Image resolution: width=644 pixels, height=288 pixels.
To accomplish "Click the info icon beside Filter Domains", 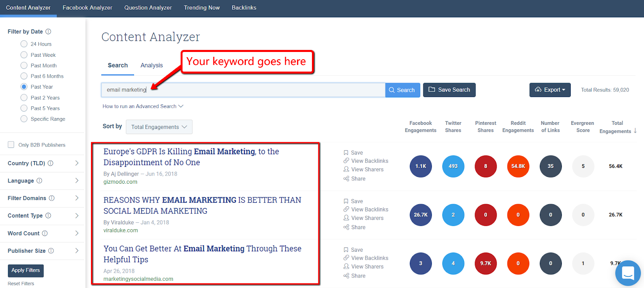I will pos(52,198).
